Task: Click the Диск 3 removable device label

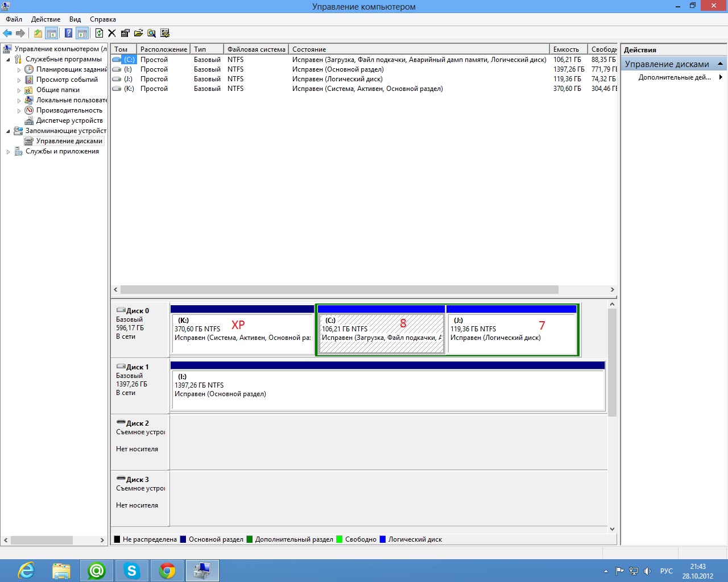Action: pos(140,497)
